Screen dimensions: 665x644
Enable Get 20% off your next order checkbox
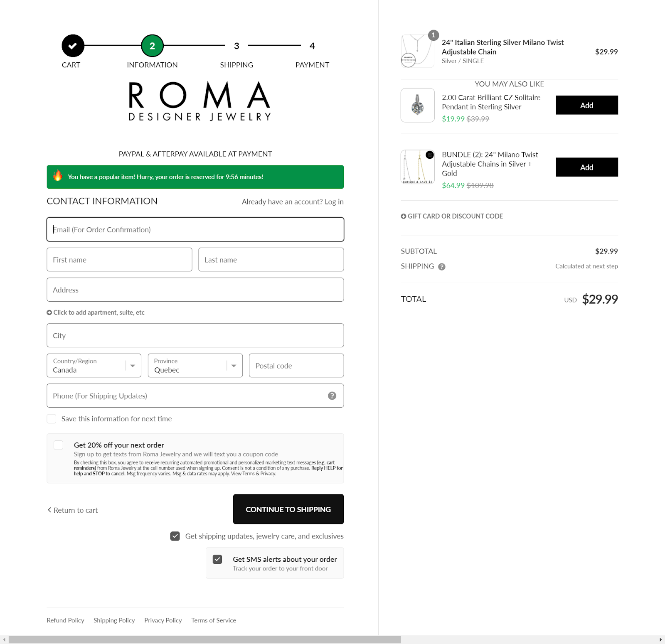click(59, 445)
